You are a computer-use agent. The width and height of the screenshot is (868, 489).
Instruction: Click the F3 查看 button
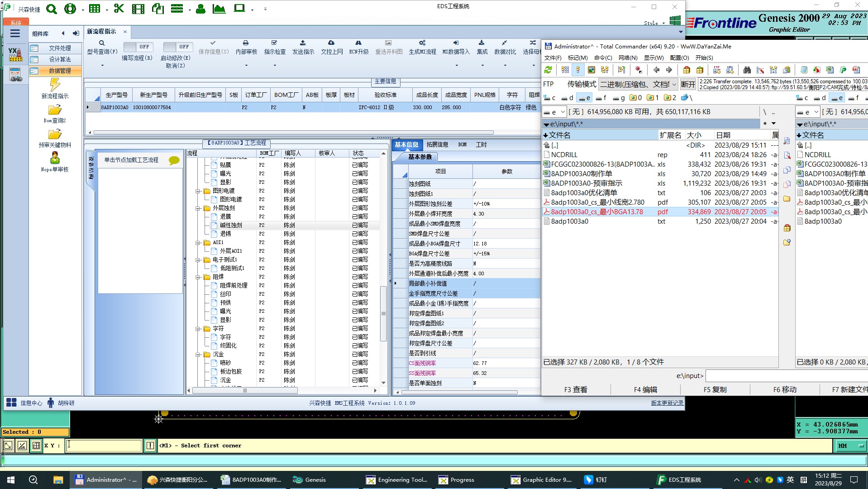coord(576,389)
